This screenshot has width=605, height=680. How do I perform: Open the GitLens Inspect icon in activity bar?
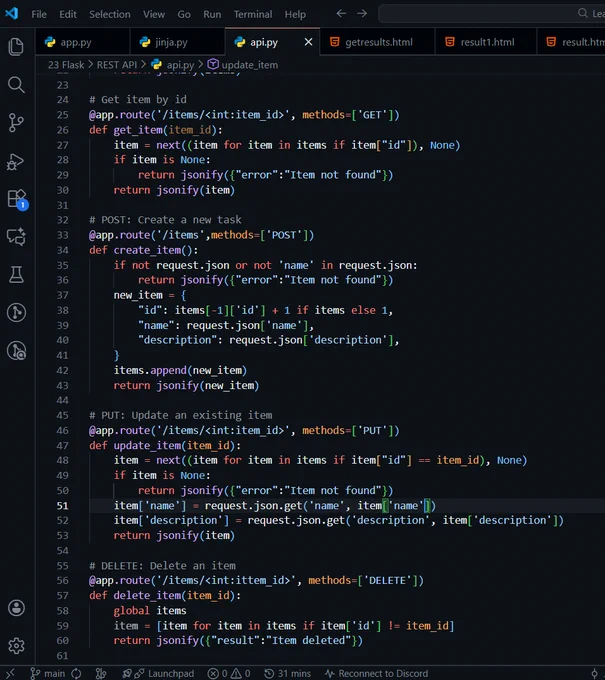(16, 350)
